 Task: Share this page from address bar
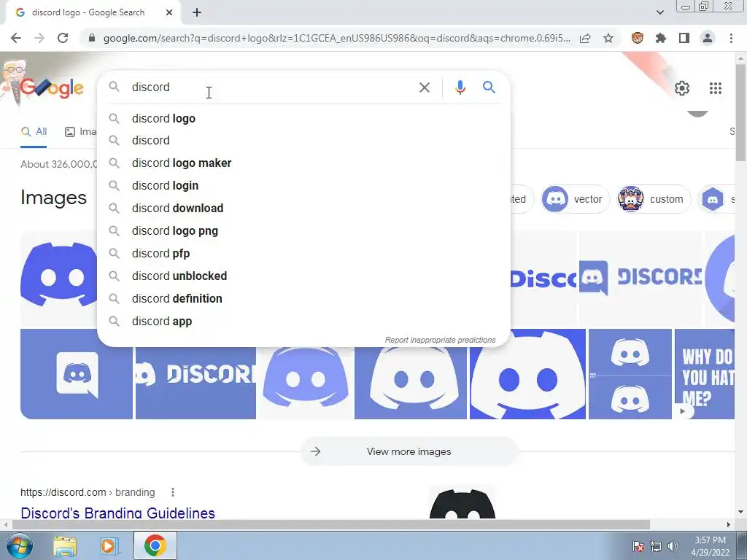pyautogui.click(x=585, y=38)
